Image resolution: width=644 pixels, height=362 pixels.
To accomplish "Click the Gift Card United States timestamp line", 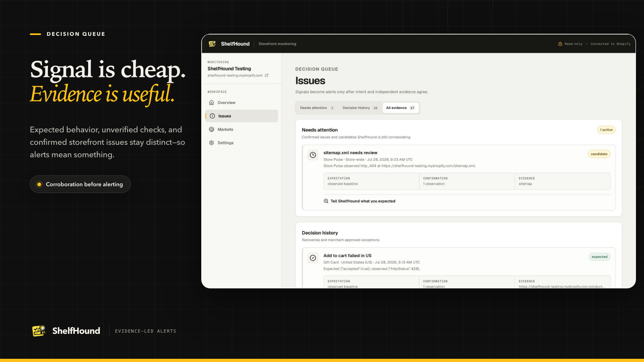I will click(x=372, y=262).
